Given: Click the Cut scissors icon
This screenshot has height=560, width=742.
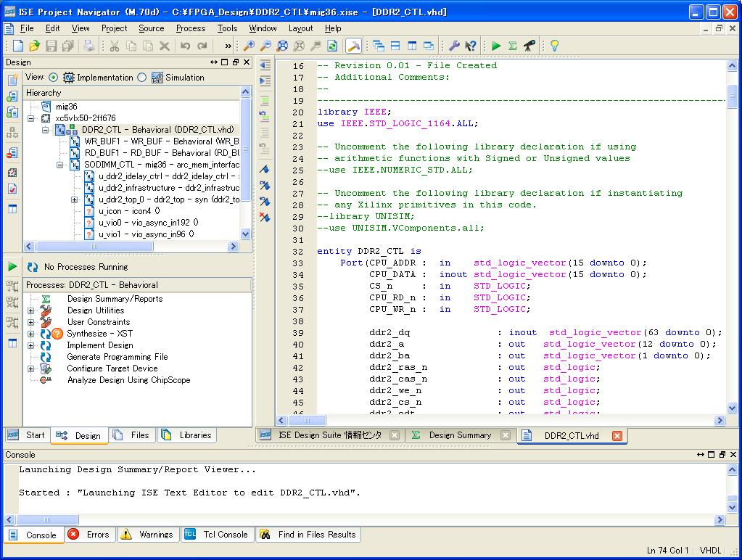Looking at the screenshot, I should (115, 46).
